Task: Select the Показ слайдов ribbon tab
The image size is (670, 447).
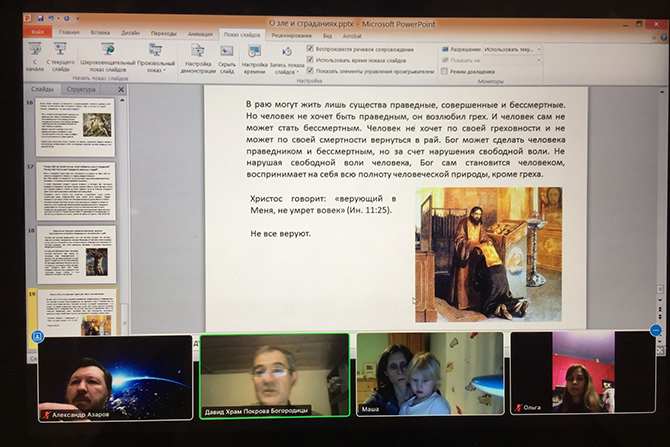Action: coord(242,35)
